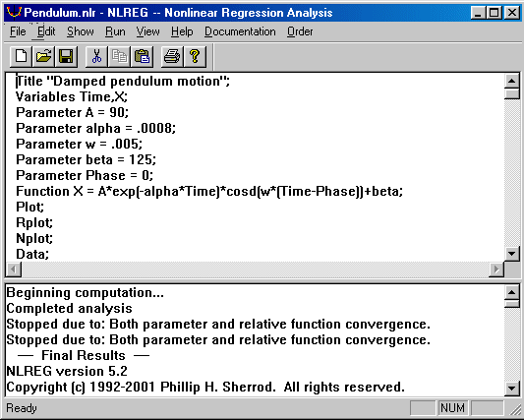Click the question mark Help icon
The width and height of the screenshot is (524, 420).
pyautogui.click(x=195, y=56)
